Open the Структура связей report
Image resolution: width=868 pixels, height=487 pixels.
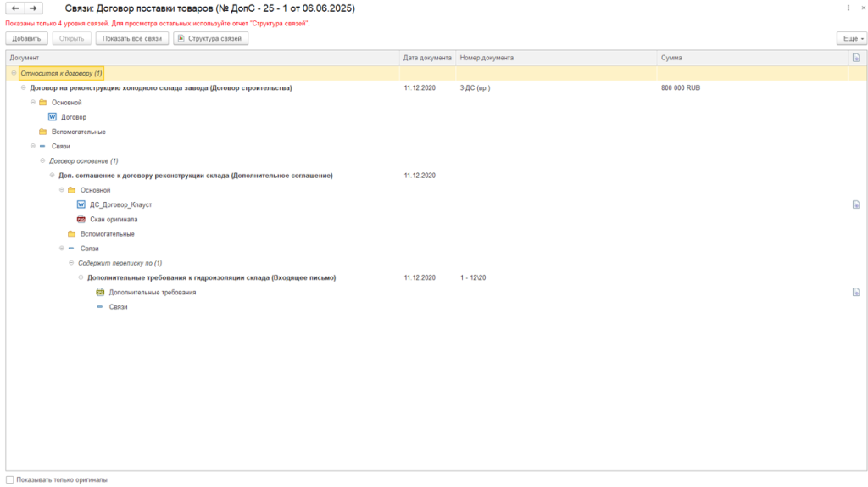pos(210,39)
